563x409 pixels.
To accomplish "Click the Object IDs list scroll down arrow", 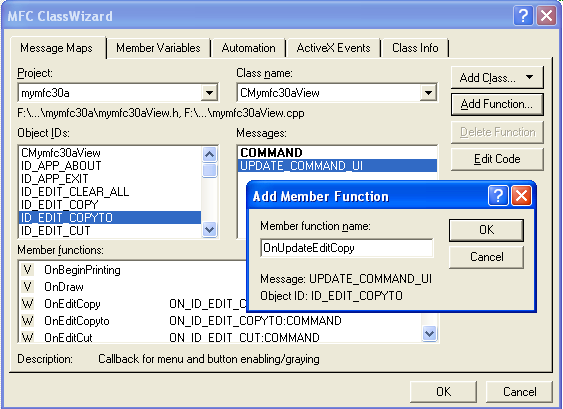I will pos(209,229).
